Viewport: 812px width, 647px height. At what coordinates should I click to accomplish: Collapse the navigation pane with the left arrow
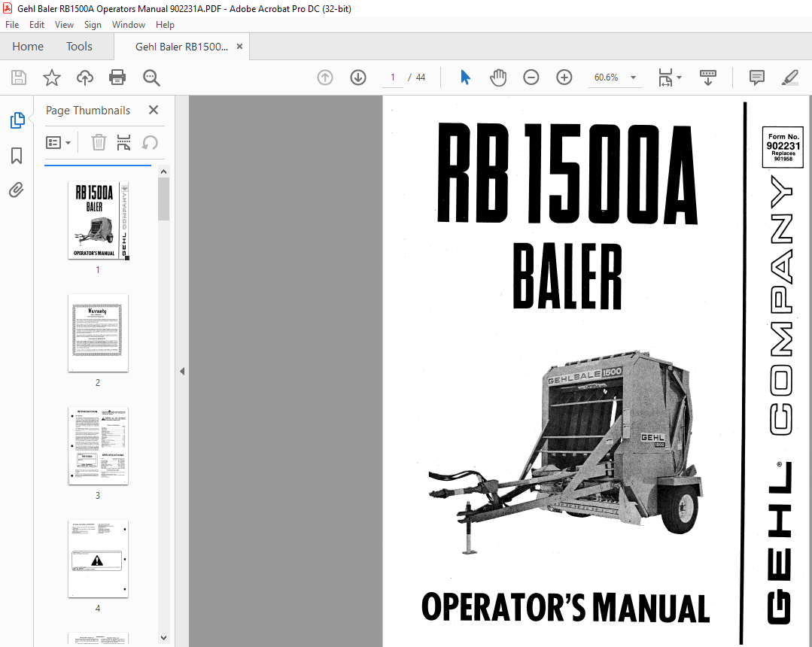click(182, 371)
